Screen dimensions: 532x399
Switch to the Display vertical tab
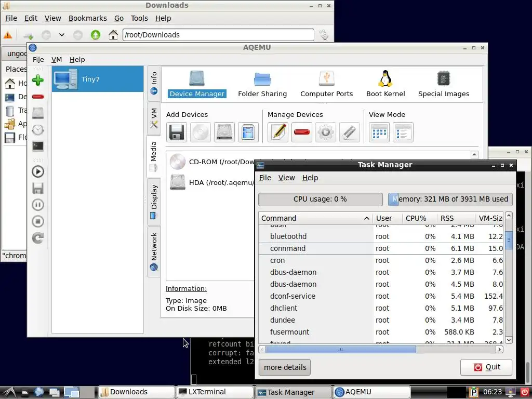[154, 202]
